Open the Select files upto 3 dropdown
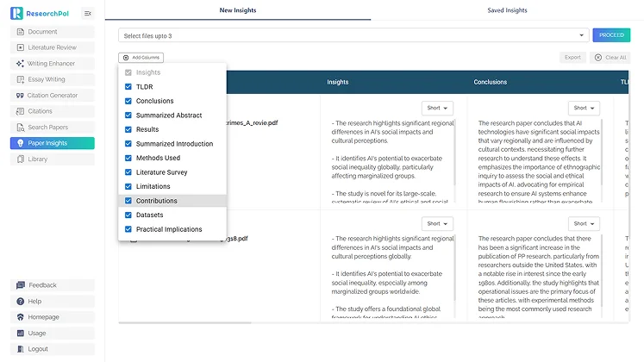 click(353, 35)
